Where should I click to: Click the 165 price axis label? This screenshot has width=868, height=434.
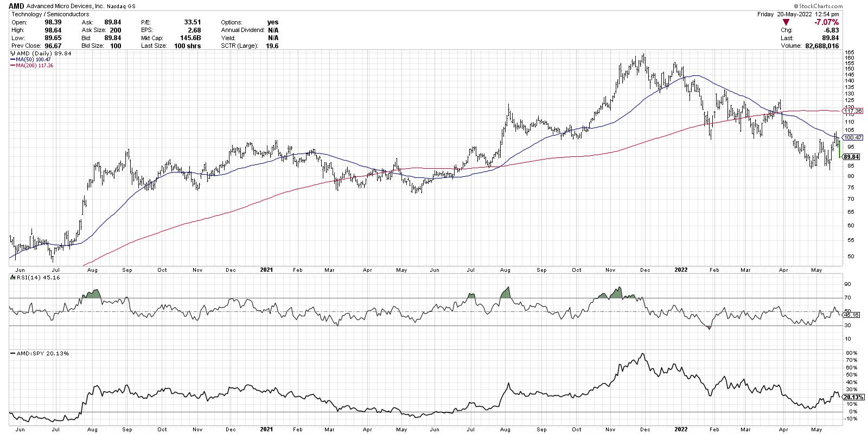click(848, 53)
